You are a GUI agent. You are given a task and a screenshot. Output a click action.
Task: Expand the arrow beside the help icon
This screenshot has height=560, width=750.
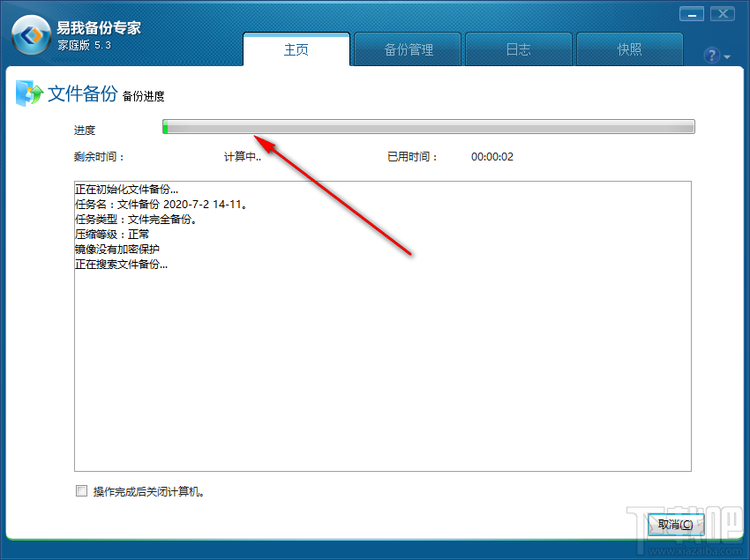point(727,57)
